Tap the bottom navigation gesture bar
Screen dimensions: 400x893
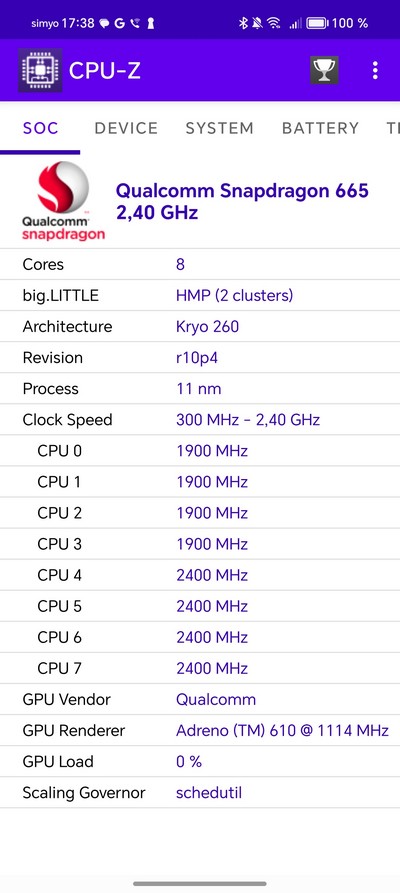pos(200,883)
